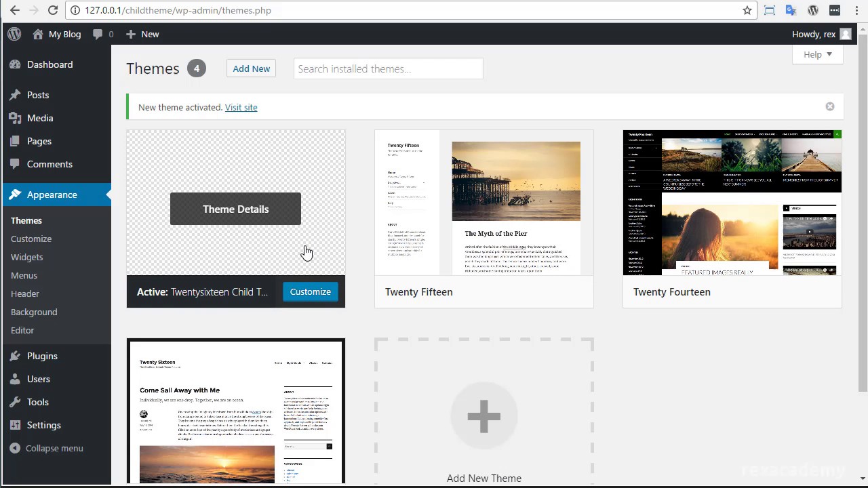Focus the Search installed themes field
The width and height of the screenshot is (868, 488).
(x=388, y=68)
